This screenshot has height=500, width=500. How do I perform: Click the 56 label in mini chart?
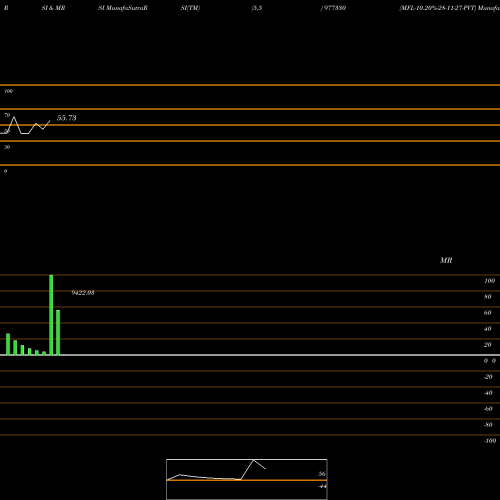tap(322, 474)
